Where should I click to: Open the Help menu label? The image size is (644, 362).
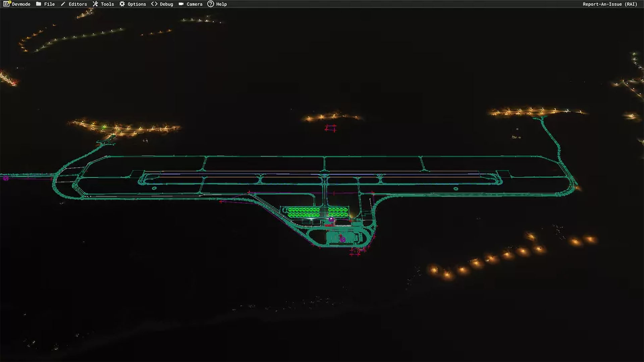(221, 4)
